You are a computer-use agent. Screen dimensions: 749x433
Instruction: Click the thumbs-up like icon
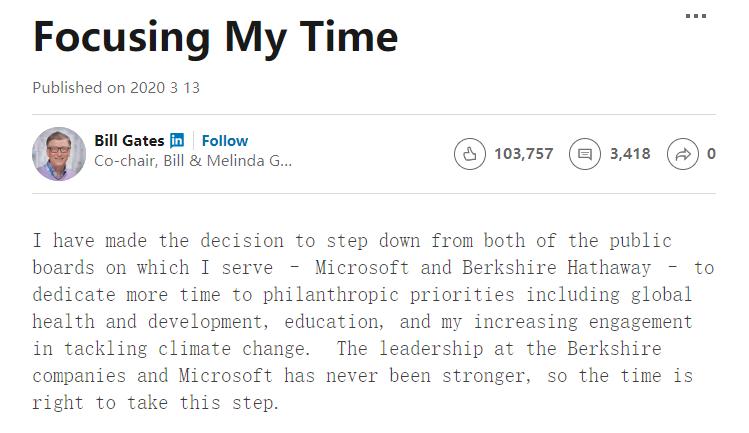point(469,154)
